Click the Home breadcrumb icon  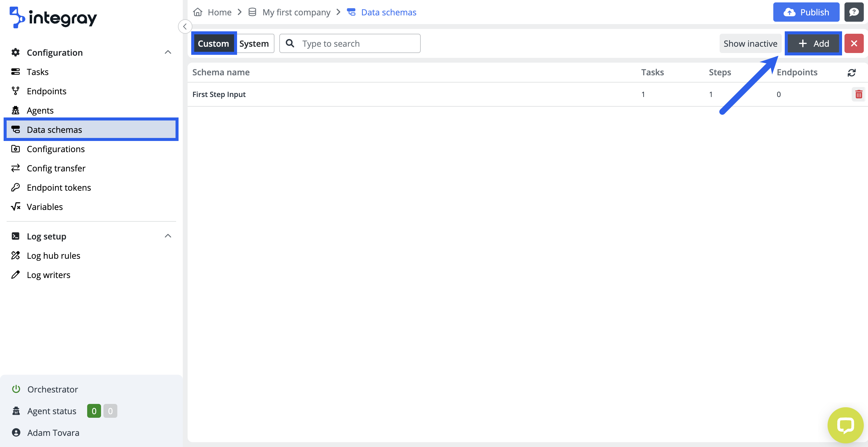coord(198,12)
